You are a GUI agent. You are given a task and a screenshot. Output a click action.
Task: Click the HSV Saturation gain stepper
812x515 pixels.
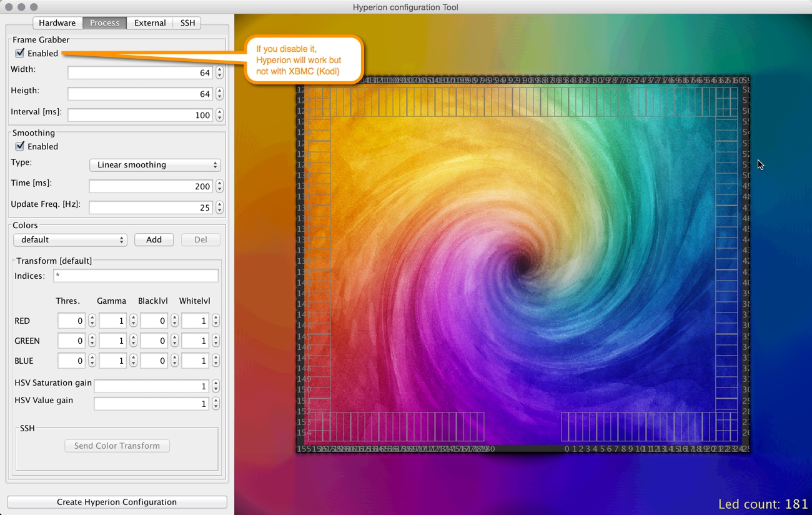point(215,387)
